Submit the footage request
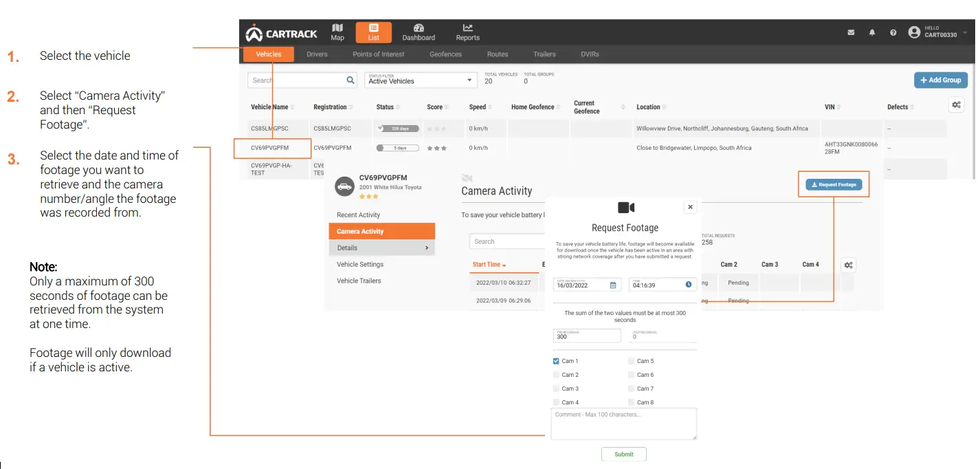The image size is (980, 469). coord(624,454)
